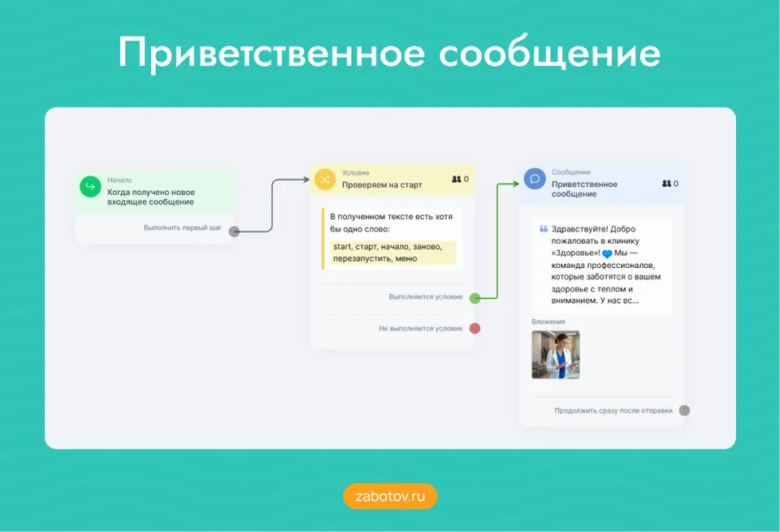Click the 'Выполнить первый шаг' label

(x=183, y=227)
